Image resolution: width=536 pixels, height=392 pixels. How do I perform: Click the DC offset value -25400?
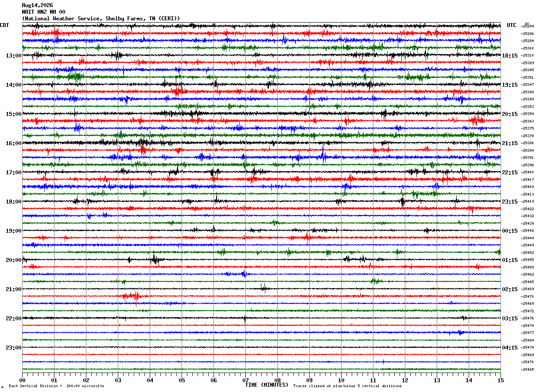(x=527, y=172)
